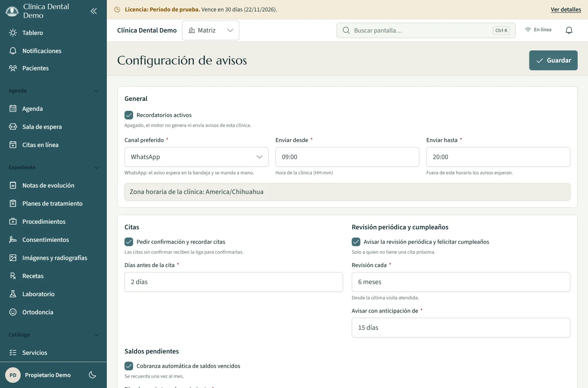This screenshot has width=588, height=388.
Task: Click Zona horaria America/Chihuahua text
Action: click(x=196, y=192)
